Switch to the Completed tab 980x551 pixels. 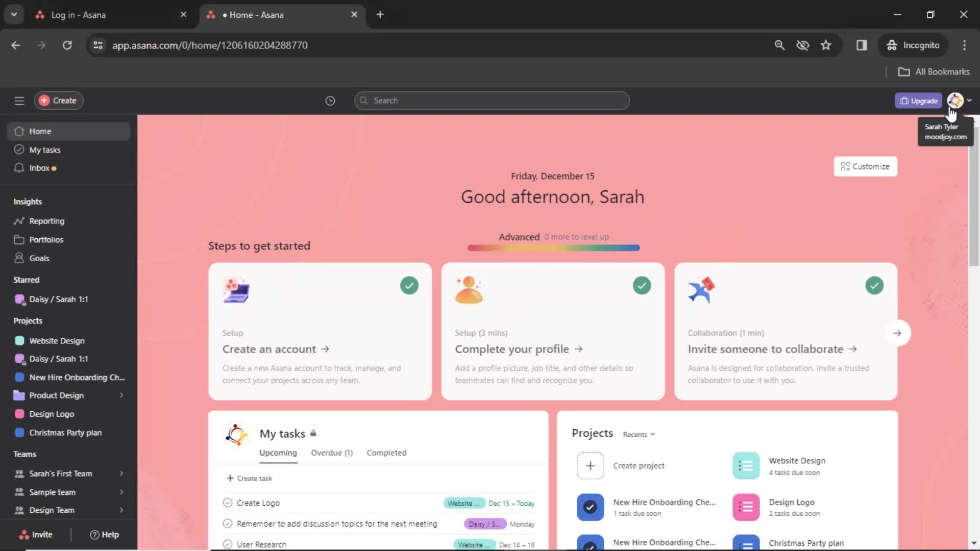386,453
